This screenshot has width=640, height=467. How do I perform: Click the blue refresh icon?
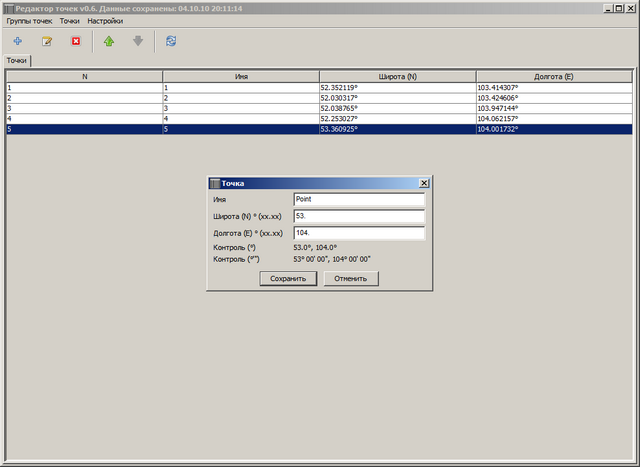coord(172,41)
